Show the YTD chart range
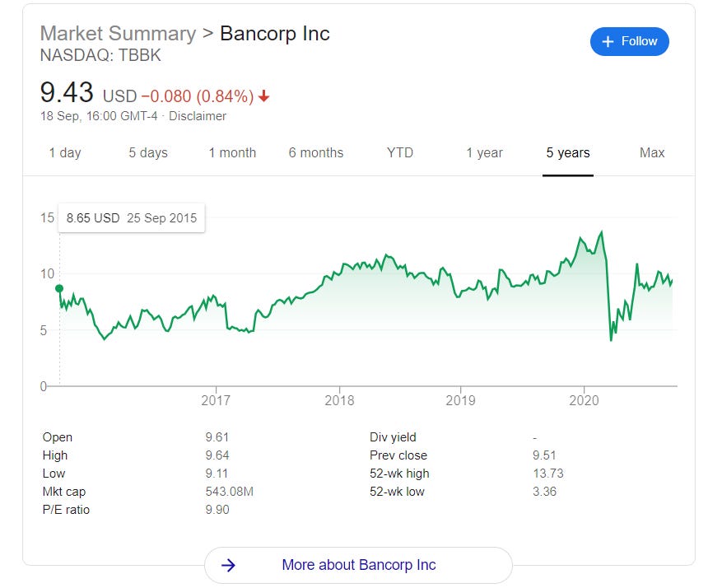Viewport: 708px width, 588px height. (399, 152)
